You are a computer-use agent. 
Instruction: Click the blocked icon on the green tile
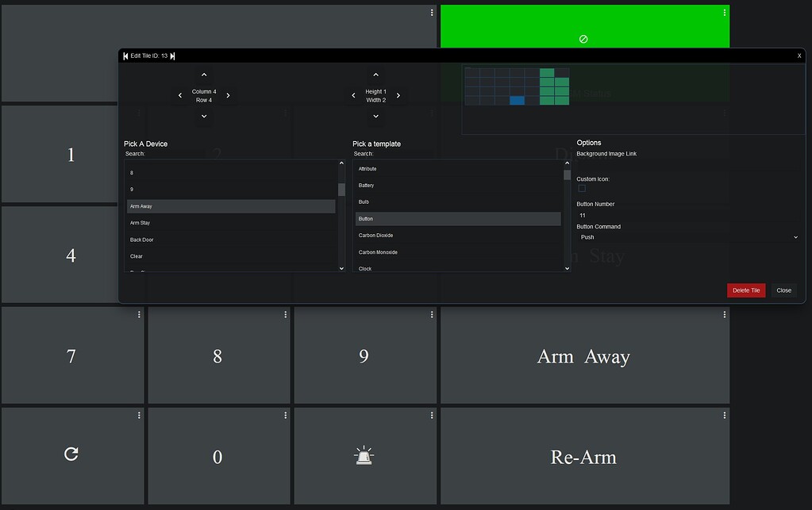click(x=583, y=38)
